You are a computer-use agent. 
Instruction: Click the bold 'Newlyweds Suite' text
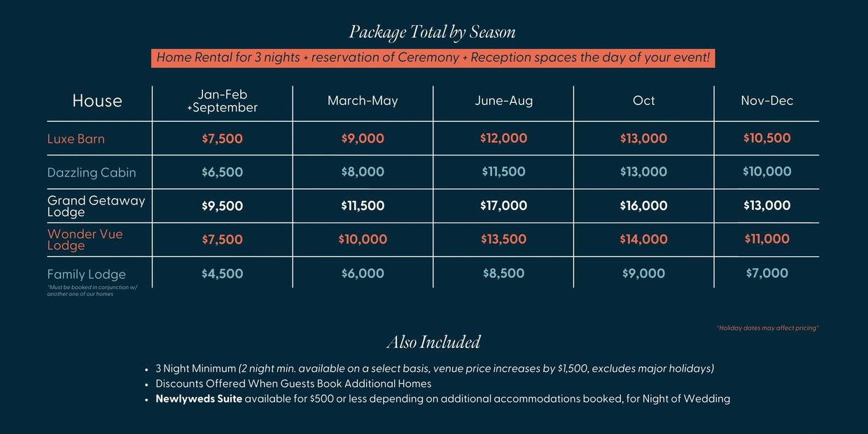coord(199,399)
